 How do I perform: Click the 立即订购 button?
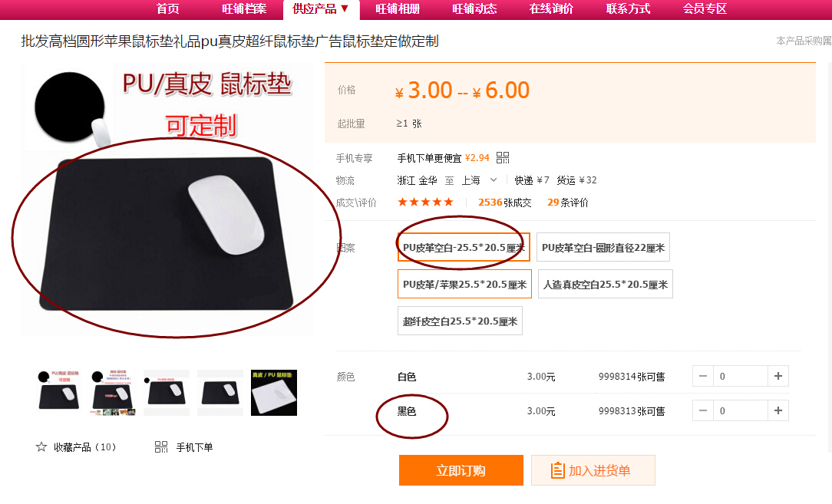pos(461,470)
